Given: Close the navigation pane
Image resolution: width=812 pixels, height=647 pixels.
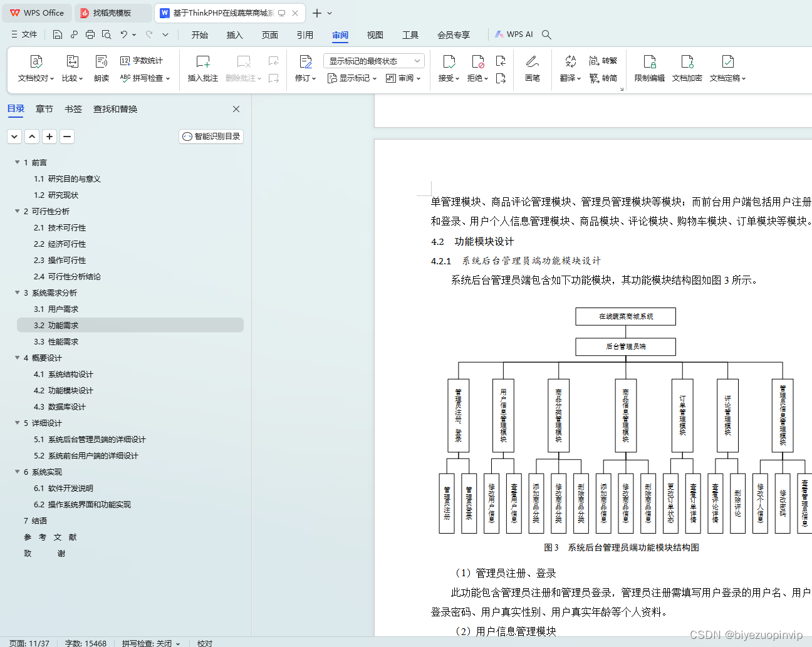Looking at the screenshot, I should point(236,109).
